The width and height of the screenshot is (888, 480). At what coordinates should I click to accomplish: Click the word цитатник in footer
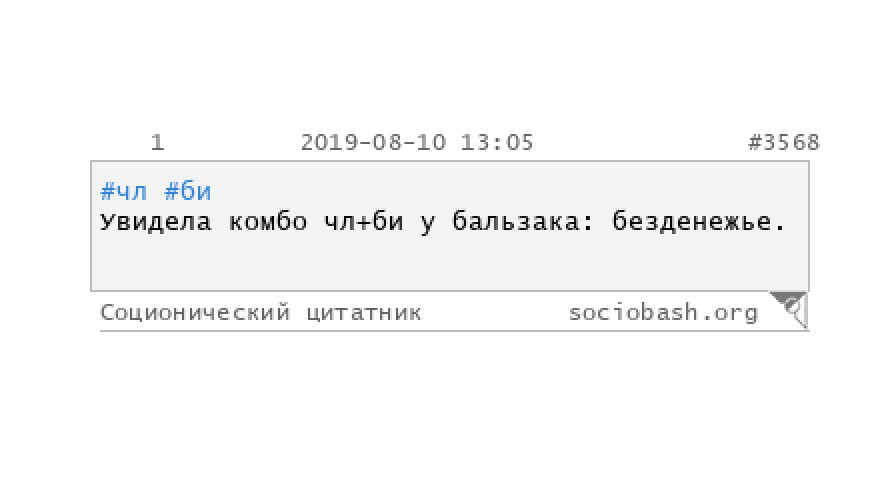[364, 312]
